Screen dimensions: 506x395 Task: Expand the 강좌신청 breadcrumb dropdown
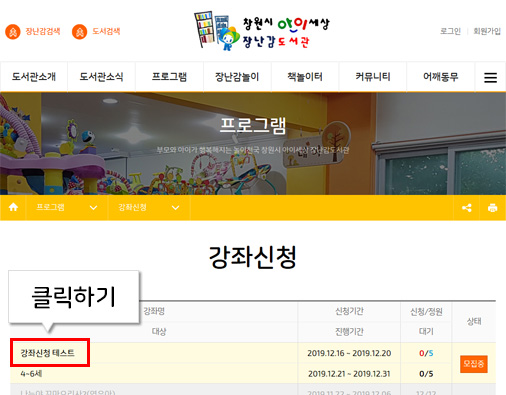point(175,208)
